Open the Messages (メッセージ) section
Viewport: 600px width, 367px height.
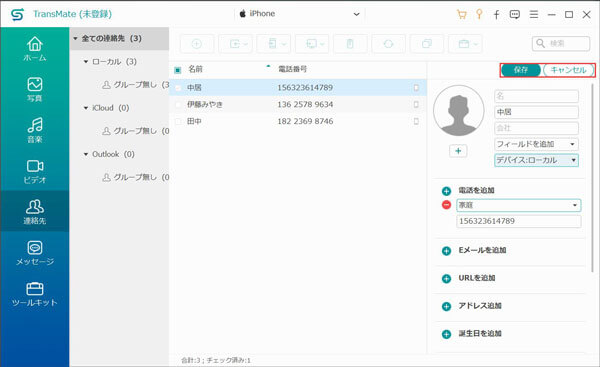pos(34,253)
